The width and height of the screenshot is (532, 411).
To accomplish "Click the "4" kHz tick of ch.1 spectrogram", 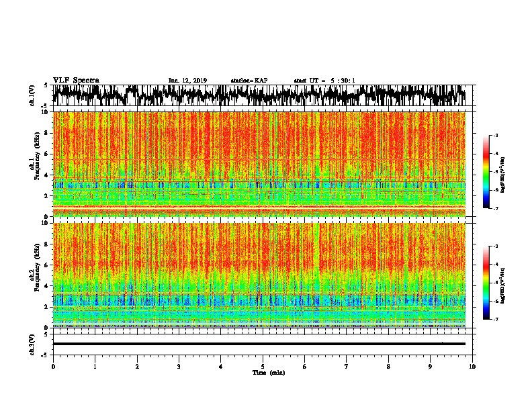I will (x=46, y=175).
